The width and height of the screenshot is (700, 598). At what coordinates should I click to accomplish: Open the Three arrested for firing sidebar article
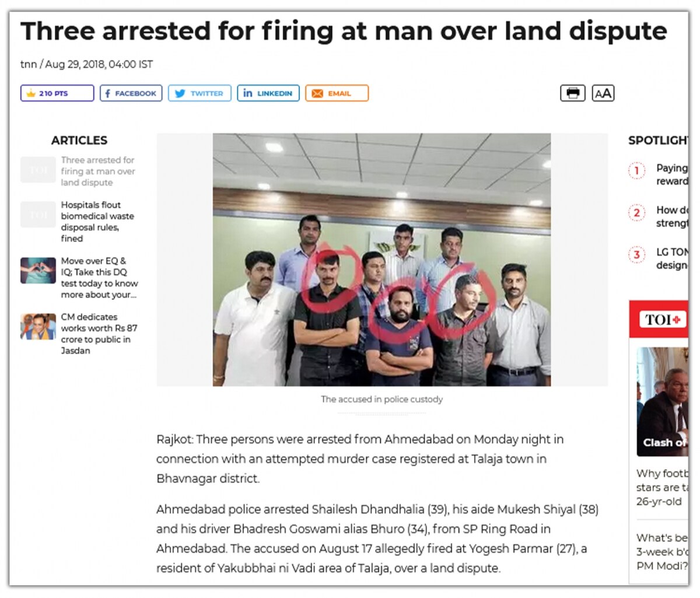98,171
